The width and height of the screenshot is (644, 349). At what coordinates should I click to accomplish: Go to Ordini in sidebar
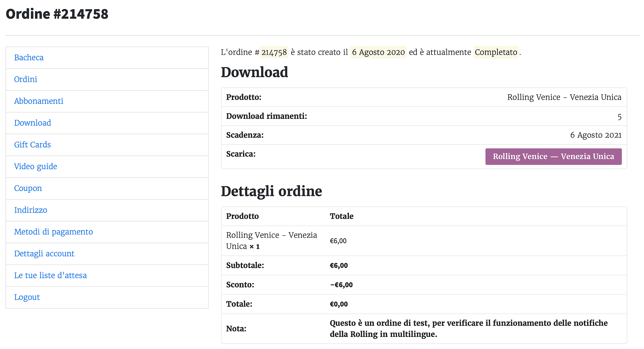click(25, 79)
